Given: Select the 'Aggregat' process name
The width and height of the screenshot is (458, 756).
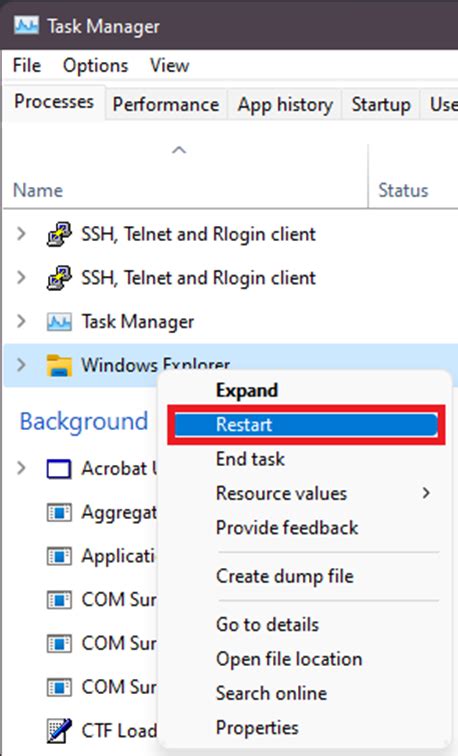Looking at the screenshot, I should point(119,513).
